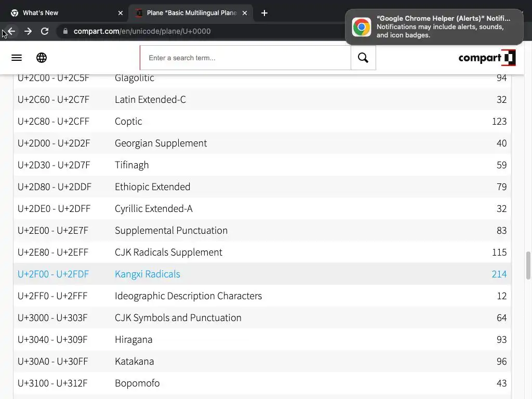This screenshot has width=532, height=399.
Task: Click the count 79 for Ethiopic Extended
Action: [x=501, y=187]
